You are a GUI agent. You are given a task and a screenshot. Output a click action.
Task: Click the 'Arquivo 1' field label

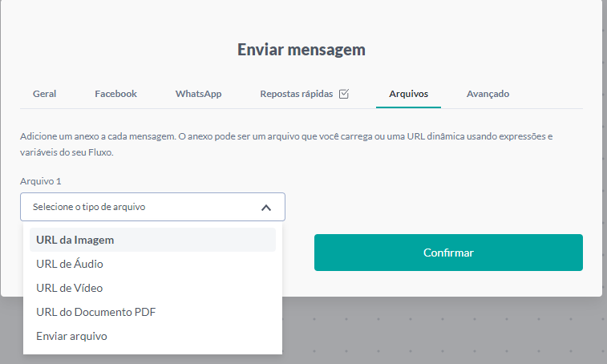pyautogui.click(x=40, y=182)
